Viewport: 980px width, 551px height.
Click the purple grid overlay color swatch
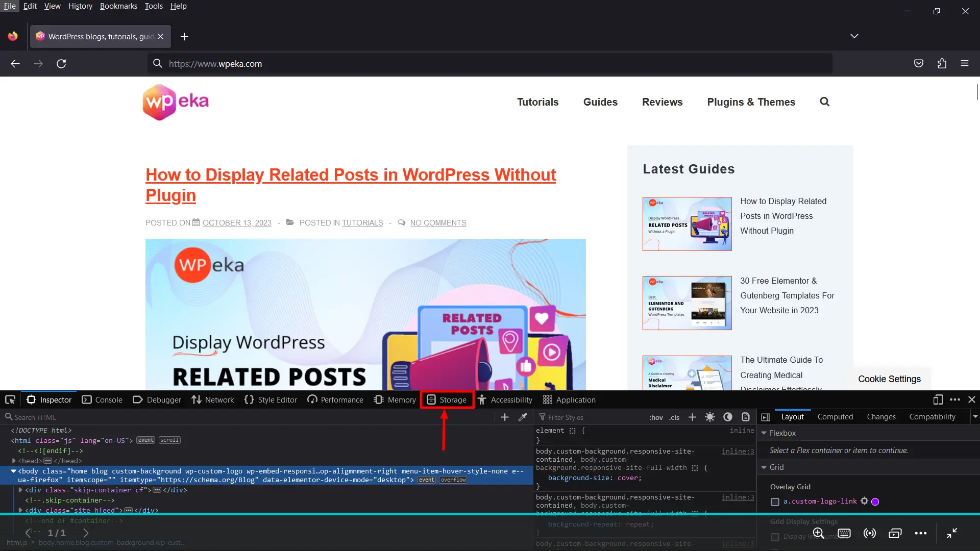click(x=875, y=502)
